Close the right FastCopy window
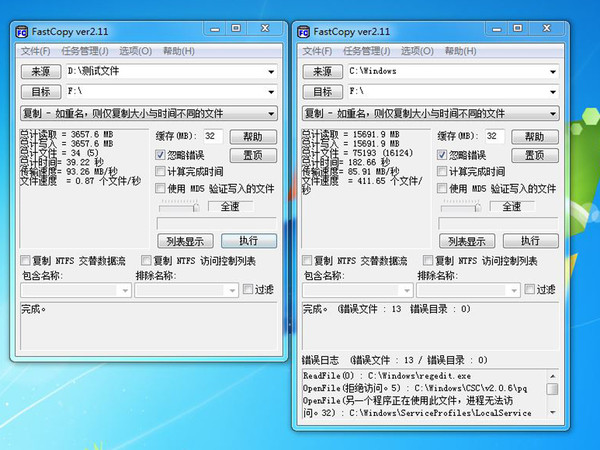 [x=547, y=29]
